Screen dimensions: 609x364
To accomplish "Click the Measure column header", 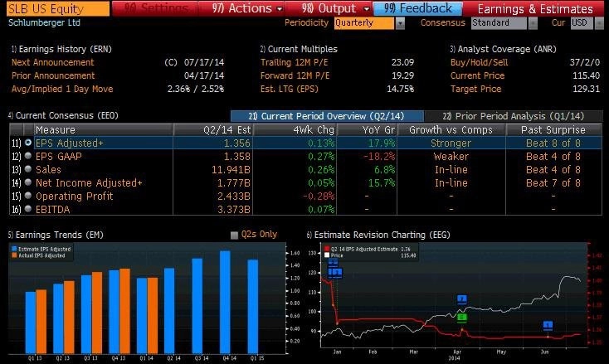I will coord(104,129).
